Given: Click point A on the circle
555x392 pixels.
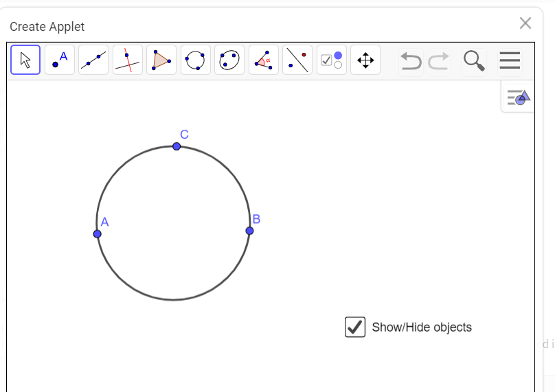Looking at the screenshot, I should 98,234.
